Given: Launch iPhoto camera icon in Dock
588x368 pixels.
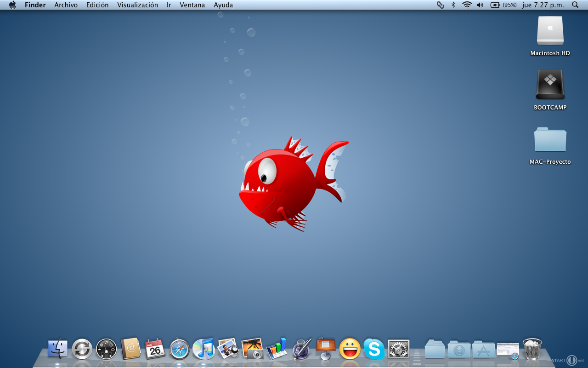Looking at the screenshot, I should (x=252, y=349).
